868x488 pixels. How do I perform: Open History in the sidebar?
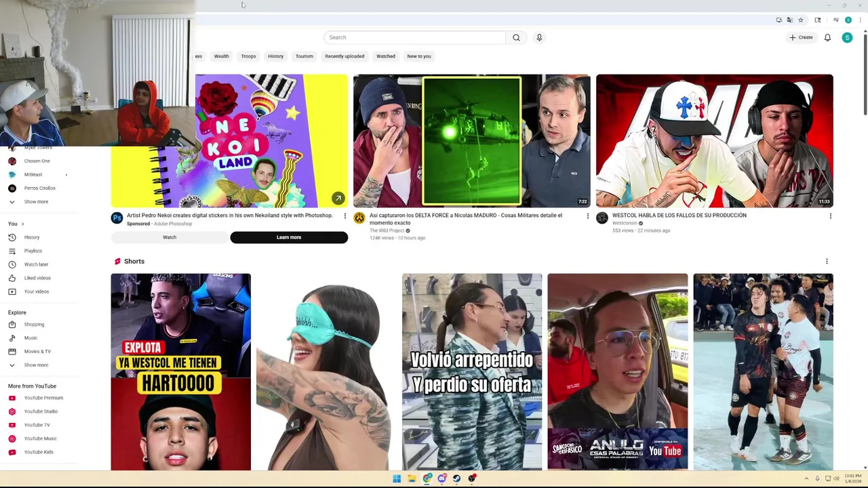click(39, 237)
